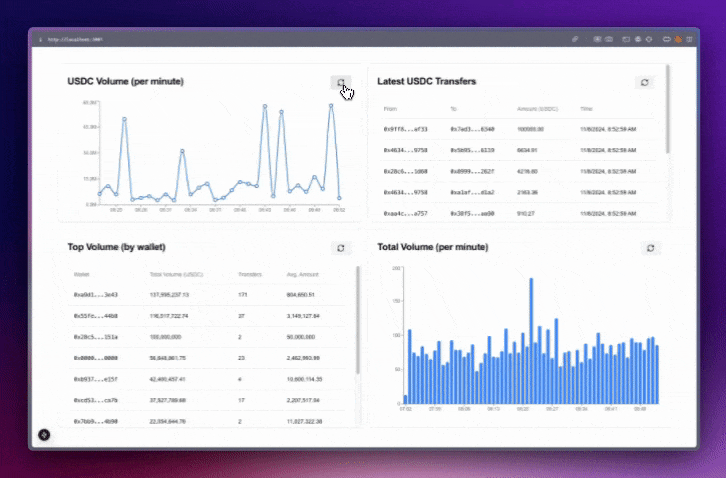
Task: Click average amount 3,149,127.64
Action: 303,316
